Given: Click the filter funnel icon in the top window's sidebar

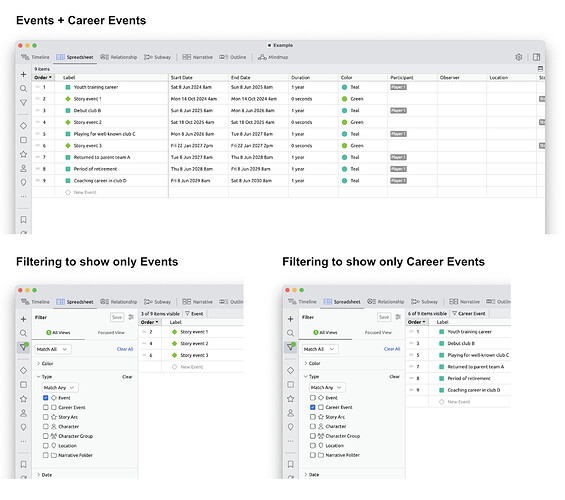Looking at the screenshot, I should click(23, 103).
